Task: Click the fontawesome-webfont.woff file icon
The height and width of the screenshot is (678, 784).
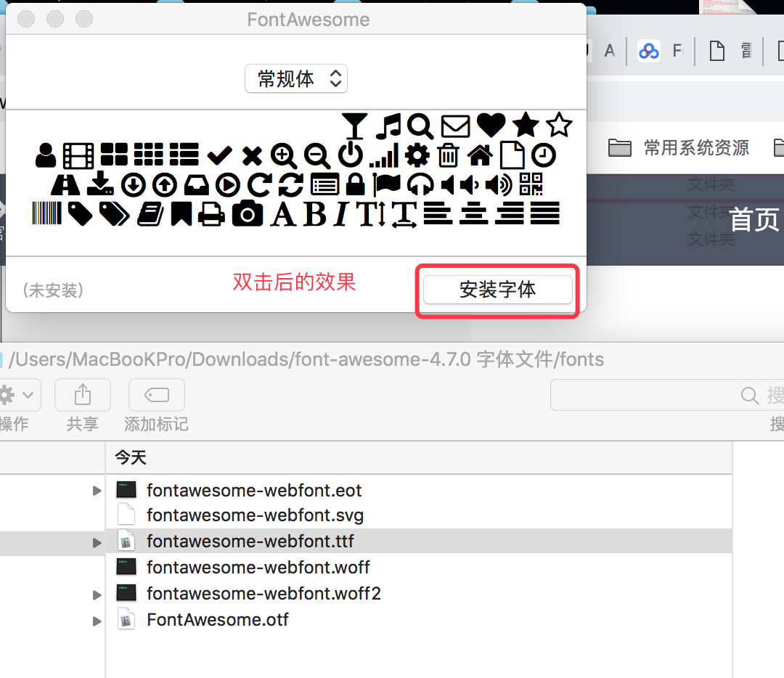Action: coord(126,566)
